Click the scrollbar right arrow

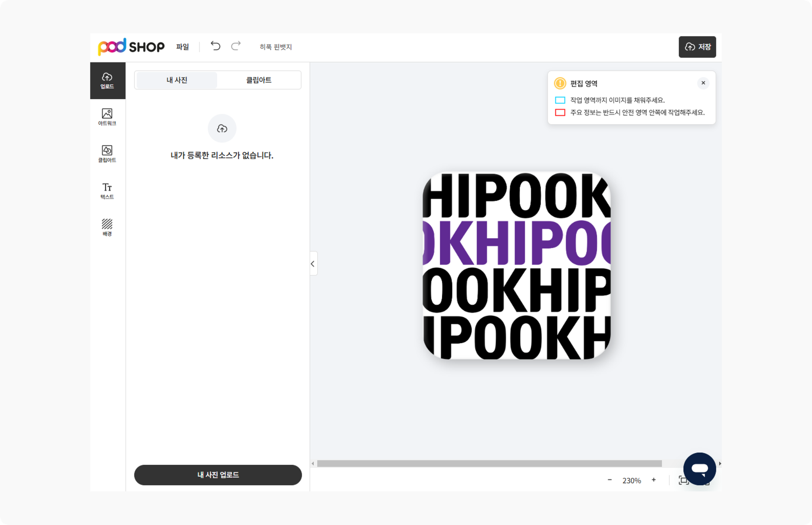coord(720,464)
